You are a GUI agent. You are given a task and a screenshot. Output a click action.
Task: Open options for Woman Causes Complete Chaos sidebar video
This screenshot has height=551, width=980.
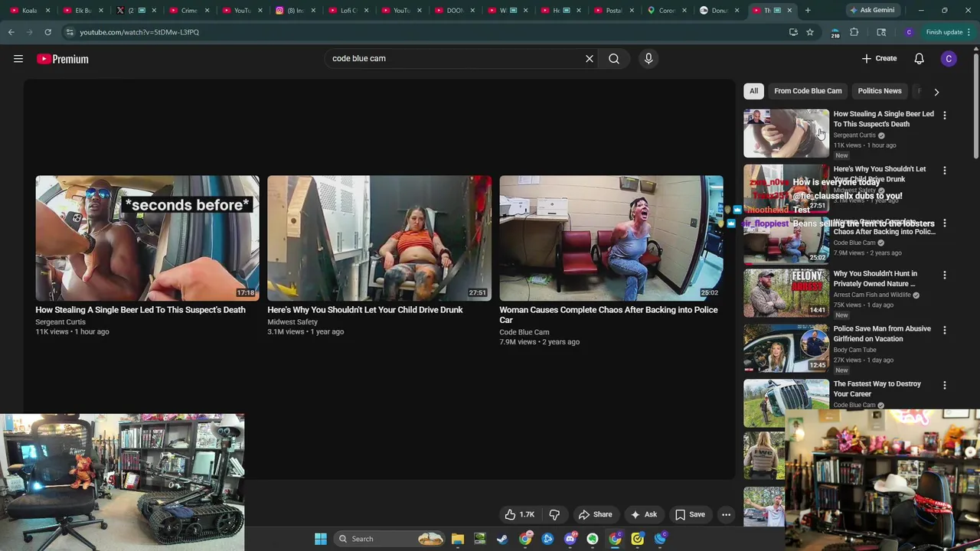[x=945, y=223]
